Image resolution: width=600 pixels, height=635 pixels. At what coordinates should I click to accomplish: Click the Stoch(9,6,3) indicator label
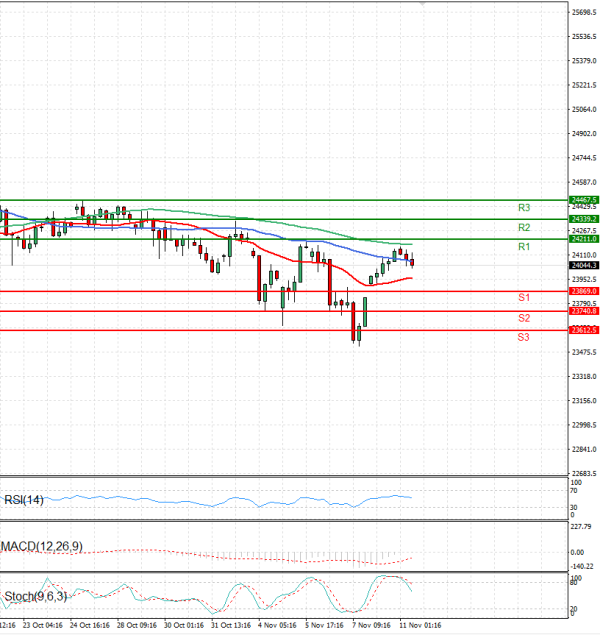click(x=34, y=597)
